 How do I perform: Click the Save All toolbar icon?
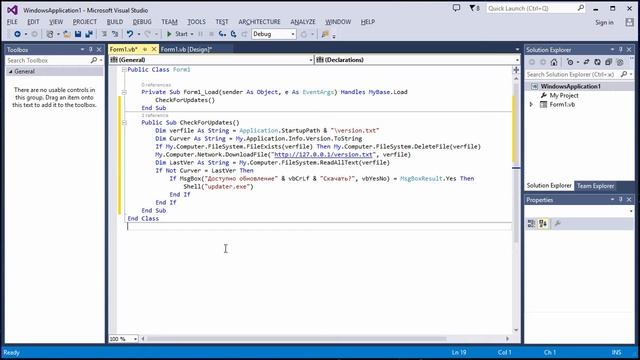pos(89,34)
